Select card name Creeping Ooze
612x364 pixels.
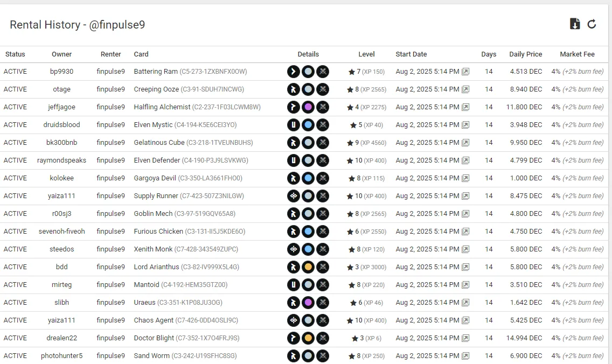[x=156, y=89]
